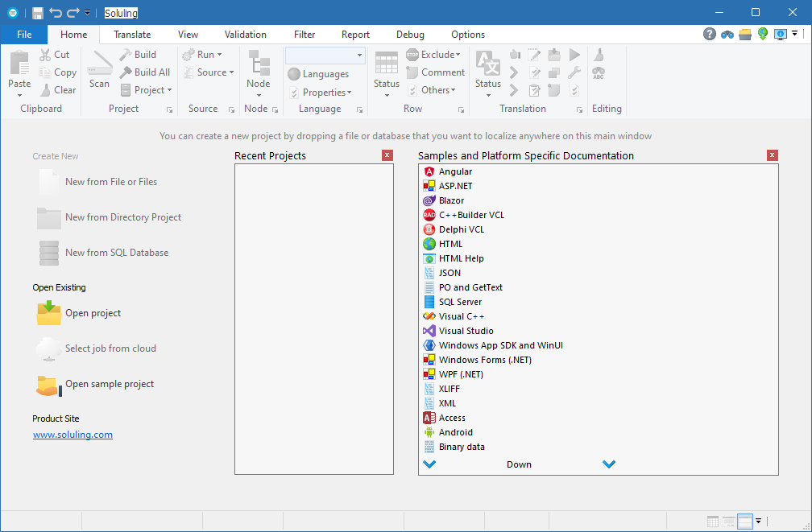Select the Android sample item
The image size is (812, 532).
click(455, 432)
